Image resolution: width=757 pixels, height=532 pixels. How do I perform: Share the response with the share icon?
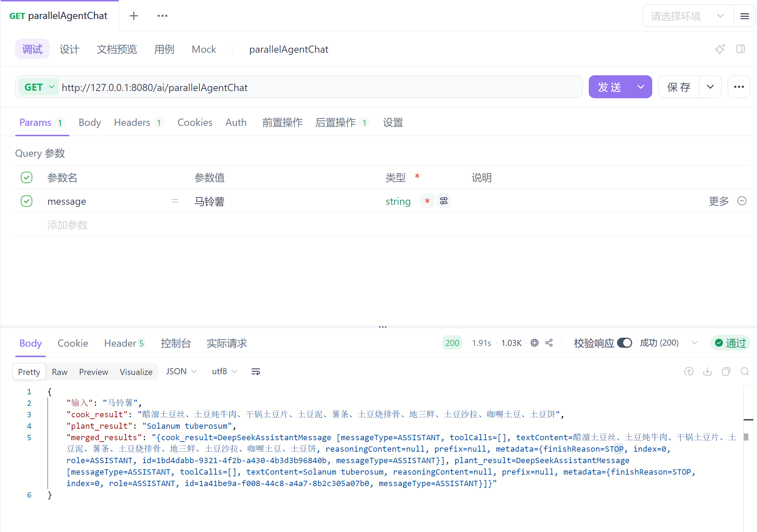click(x=549, y=343)
